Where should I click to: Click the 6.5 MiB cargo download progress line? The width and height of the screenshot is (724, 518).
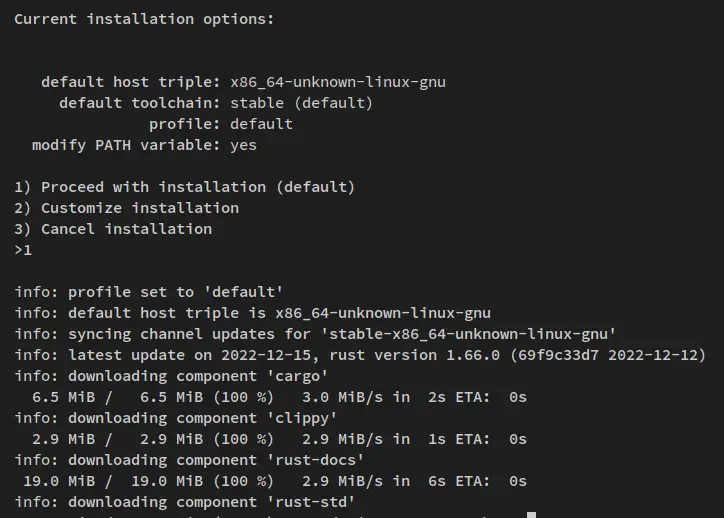coord(270,397)
